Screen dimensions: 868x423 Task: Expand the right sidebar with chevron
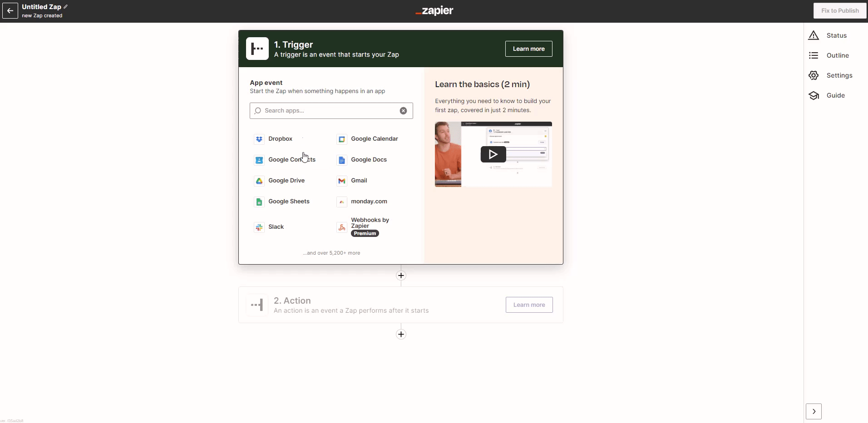[x=814, y=411]
